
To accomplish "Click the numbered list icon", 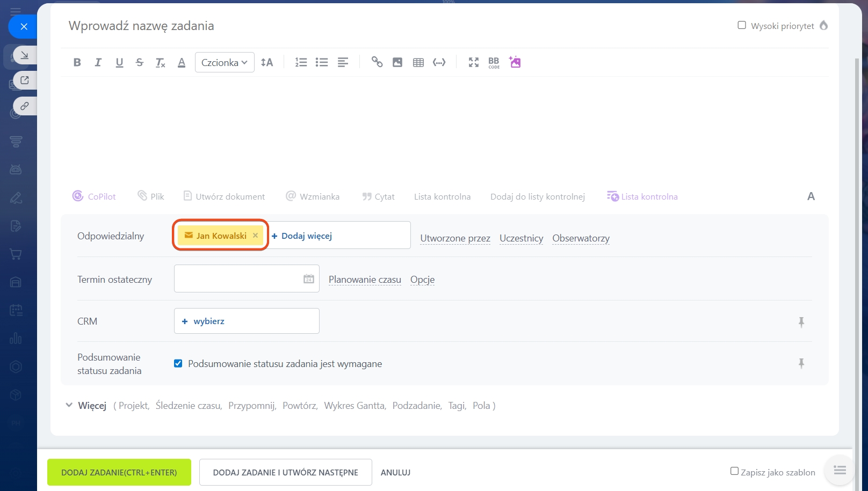I will (301, 62).
